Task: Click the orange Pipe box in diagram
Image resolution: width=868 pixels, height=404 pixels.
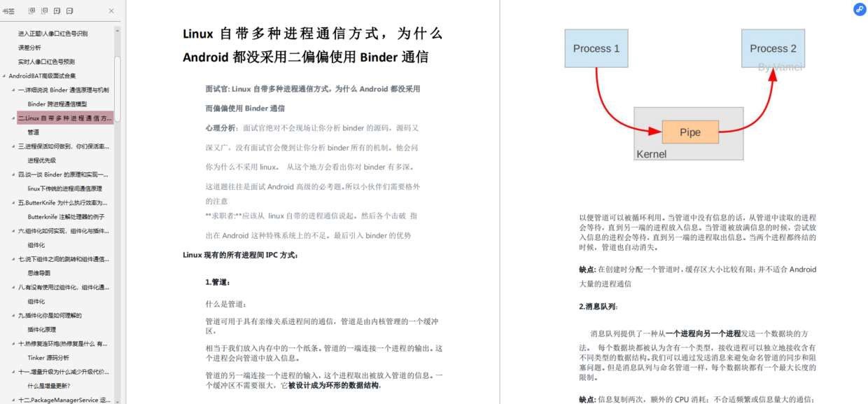Action: click(x=690, y=132)
